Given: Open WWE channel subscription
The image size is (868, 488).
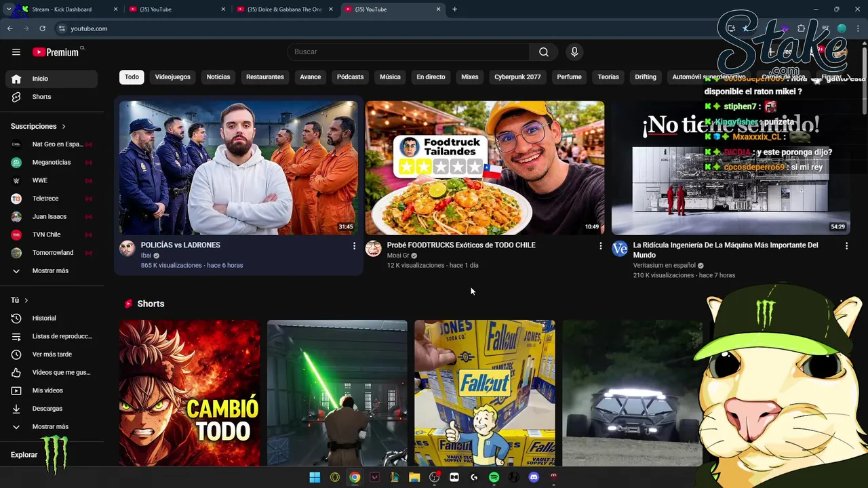Looking at the screenshot, I should tap(52, 180).
